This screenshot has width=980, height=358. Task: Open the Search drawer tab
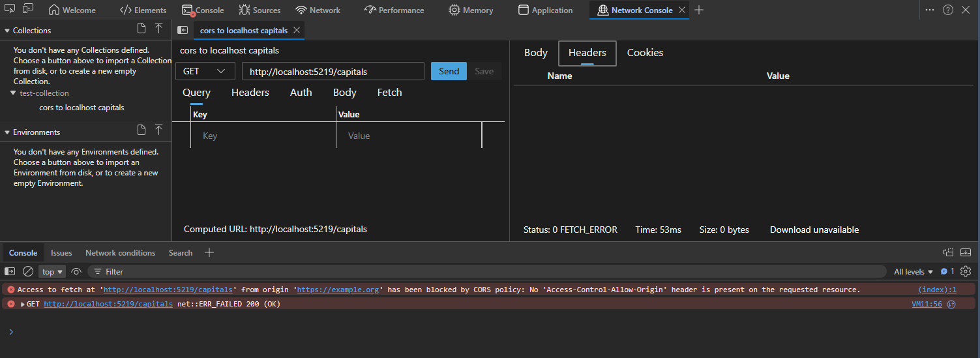click(181, 253)
